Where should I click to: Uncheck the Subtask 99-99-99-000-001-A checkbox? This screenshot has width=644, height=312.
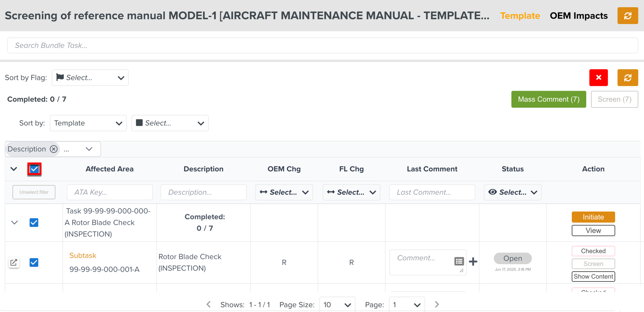point(34,262)
